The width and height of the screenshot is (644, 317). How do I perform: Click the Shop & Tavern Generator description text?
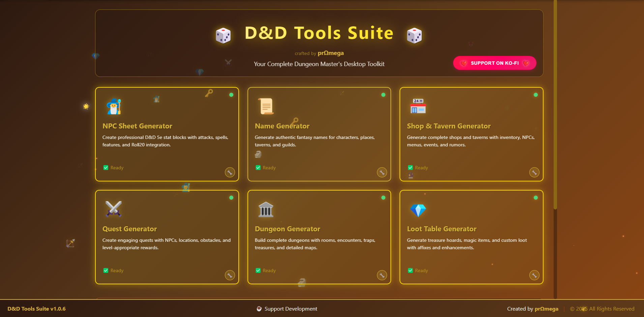coord(471,141)
